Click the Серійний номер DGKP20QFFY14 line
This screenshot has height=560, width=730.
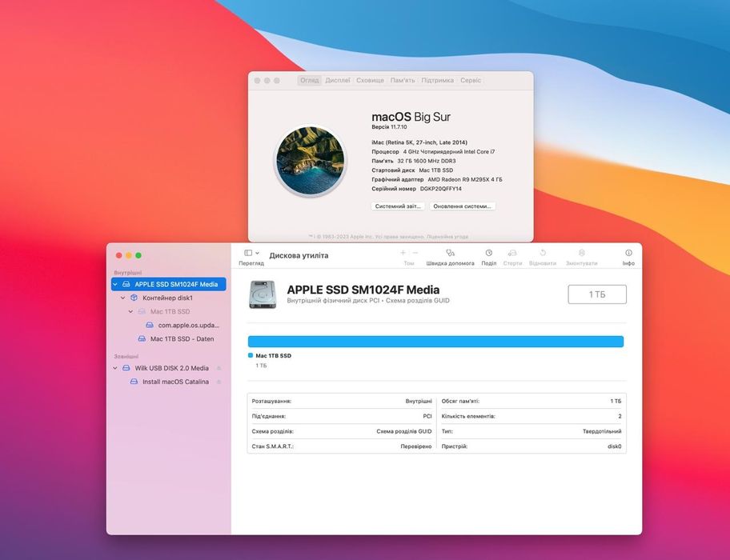(417, 189)
